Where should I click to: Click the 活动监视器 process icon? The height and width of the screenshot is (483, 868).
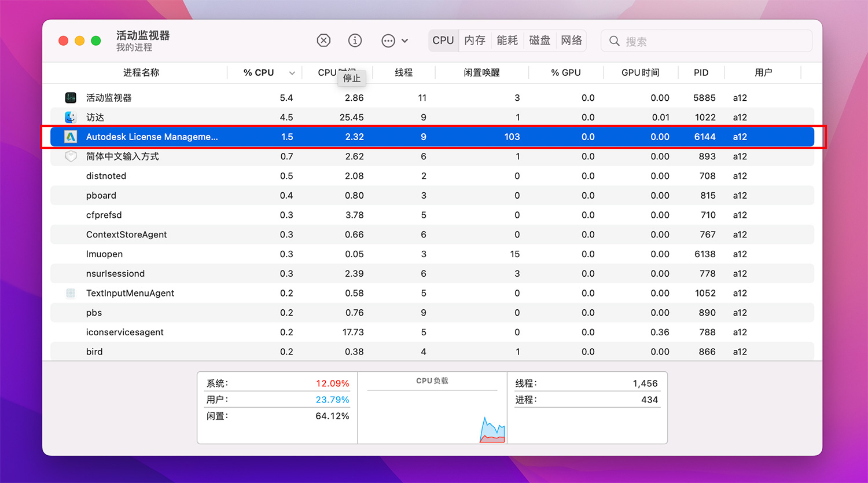pos(71,97)
